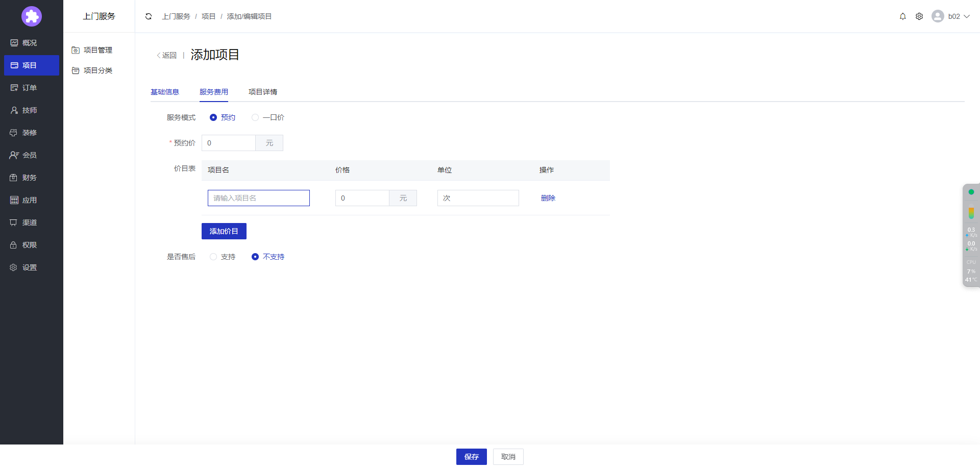
Task: Select 预约 service mode radio
Action: [213, 117]
